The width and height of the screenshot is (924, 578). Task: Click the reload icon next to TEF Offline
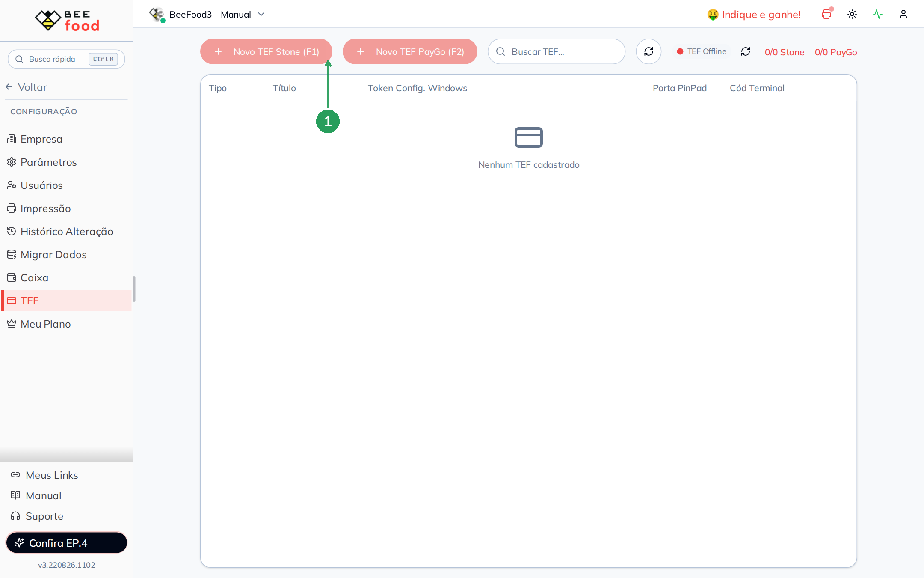746,51
